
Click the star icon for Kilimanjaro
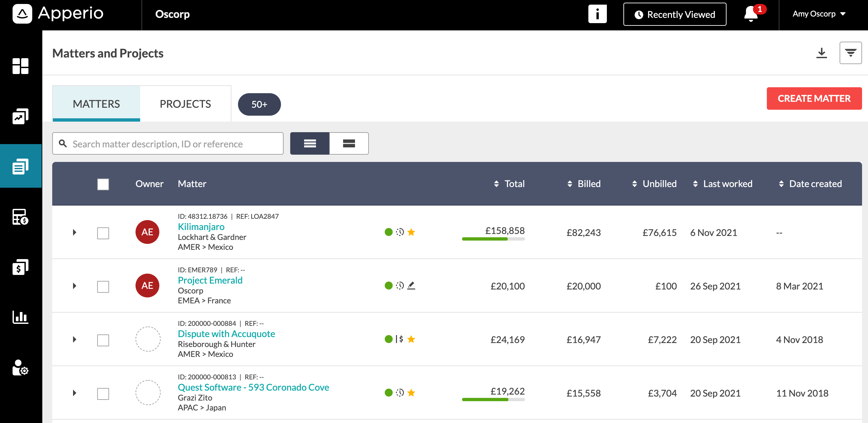click(x=411, y=232)
